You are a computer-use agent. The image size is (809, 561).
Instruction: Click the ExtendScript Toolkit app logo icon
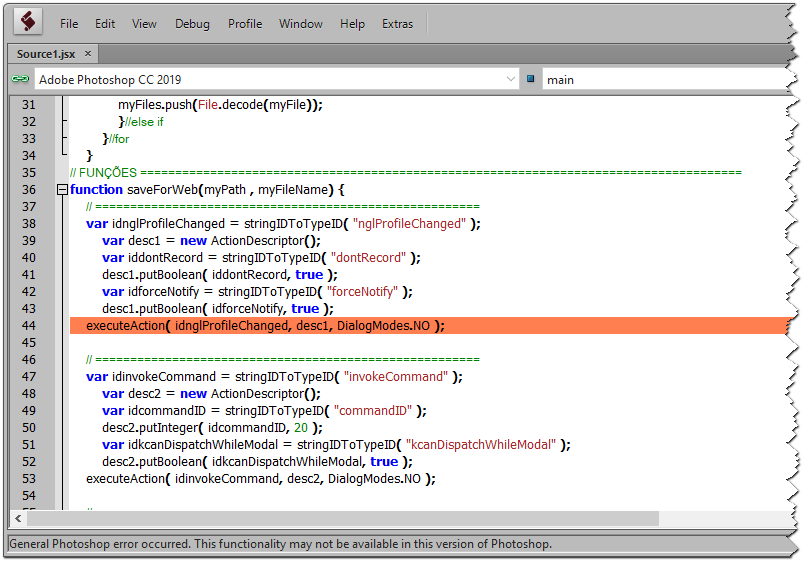(x=28, y=23)
